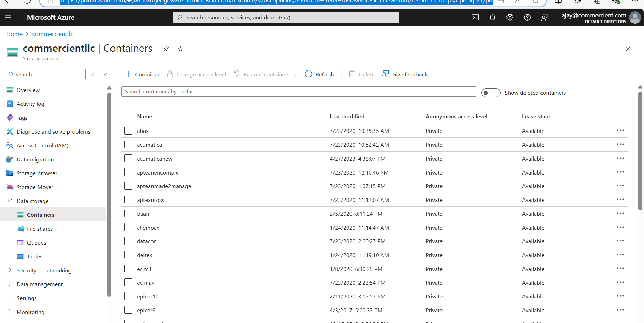The width and height of the screenshot is (644, 323).
Task: Click the user account avatar
Action: pos(635,17)
